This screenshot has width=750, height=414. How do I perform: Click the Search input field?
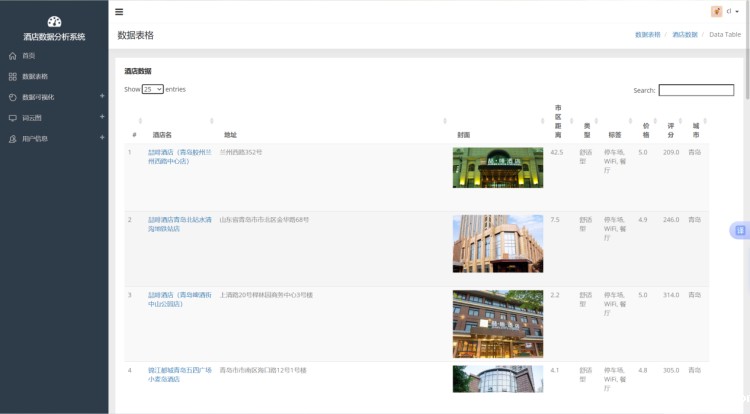pyautogui.click(x=696, y=90)
